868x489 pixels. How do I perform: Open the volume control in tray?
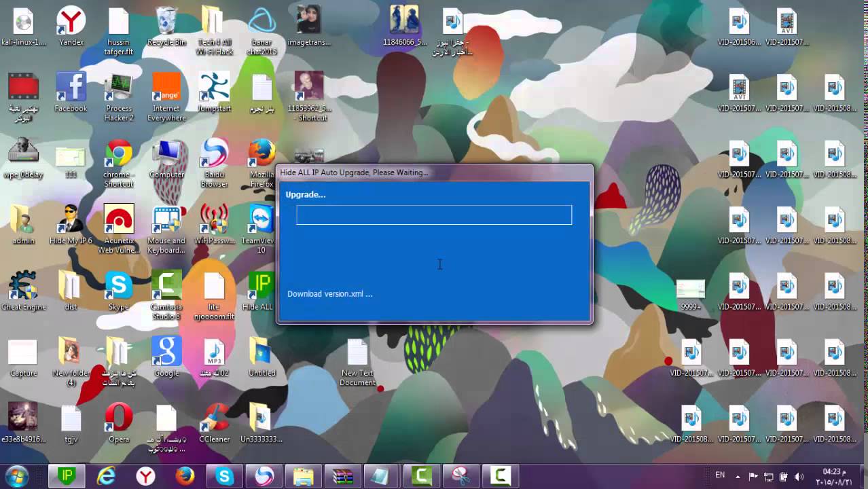(799, 476)
